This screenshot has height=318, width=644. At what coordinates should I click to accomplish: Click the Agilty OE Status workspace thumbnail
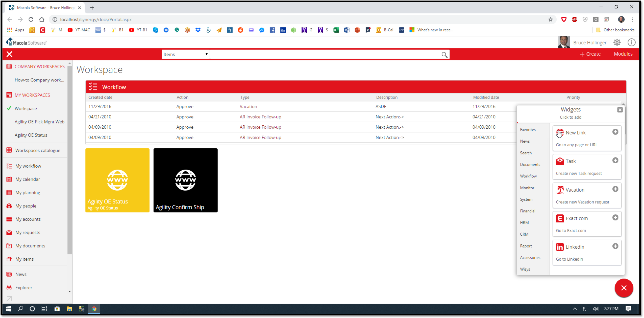coord(117,180)
